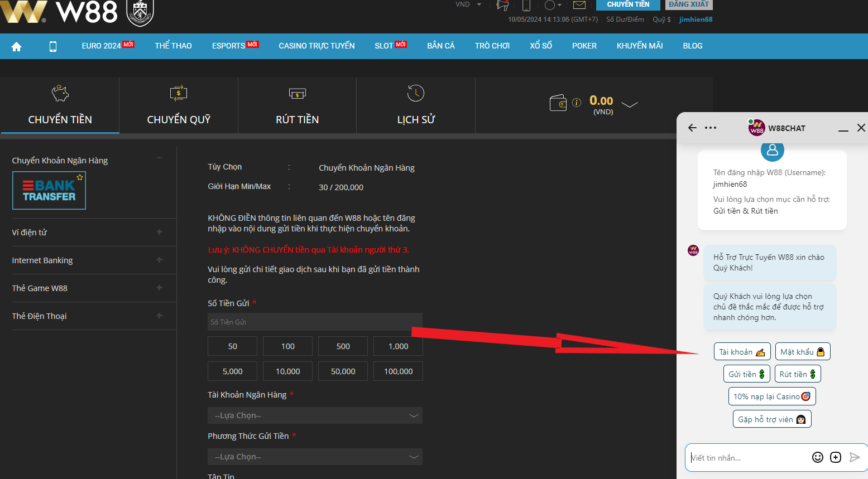Open the mobile app icon in navigation bar
Image resolution: width=868 pixels, height=479 pixels.
tap(53, 46)
